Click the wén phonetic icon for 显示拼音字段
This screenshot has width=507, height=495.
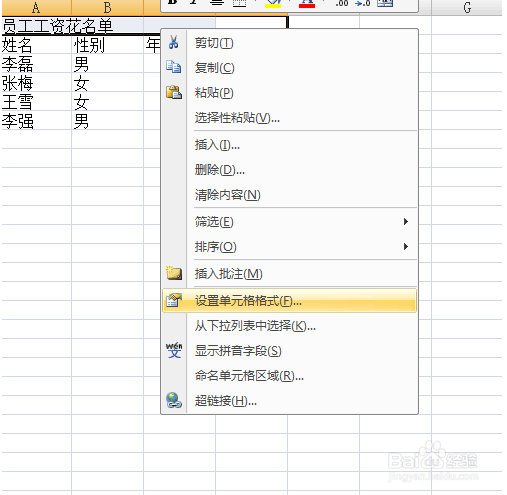pos(174,350)
